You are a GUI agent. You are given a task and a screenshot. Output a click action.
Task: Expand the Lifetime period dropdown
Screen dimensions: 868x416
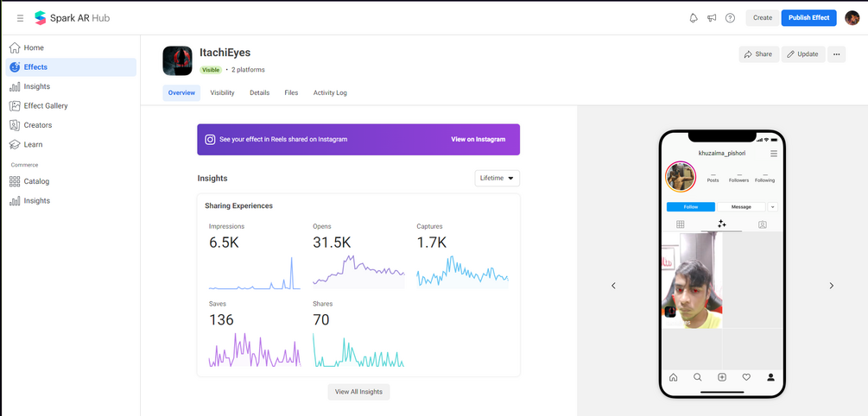pos(497,178)
